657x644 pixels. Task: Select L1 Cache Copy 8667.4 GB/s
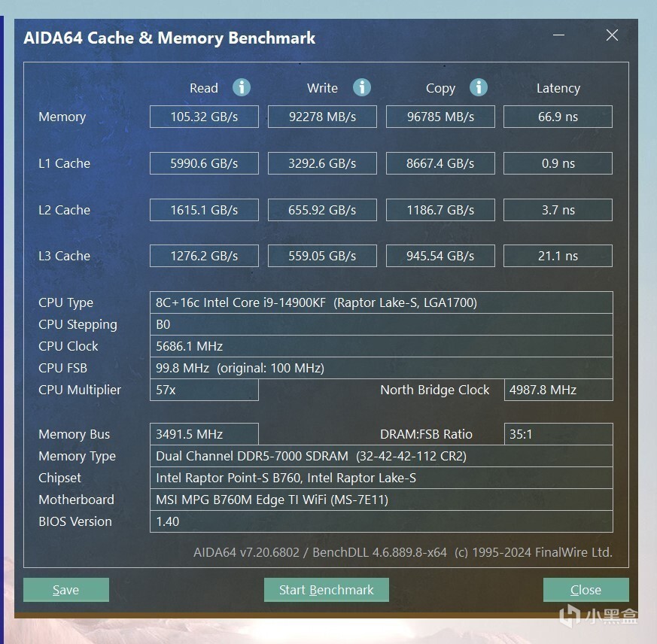[x=440, y=163]
